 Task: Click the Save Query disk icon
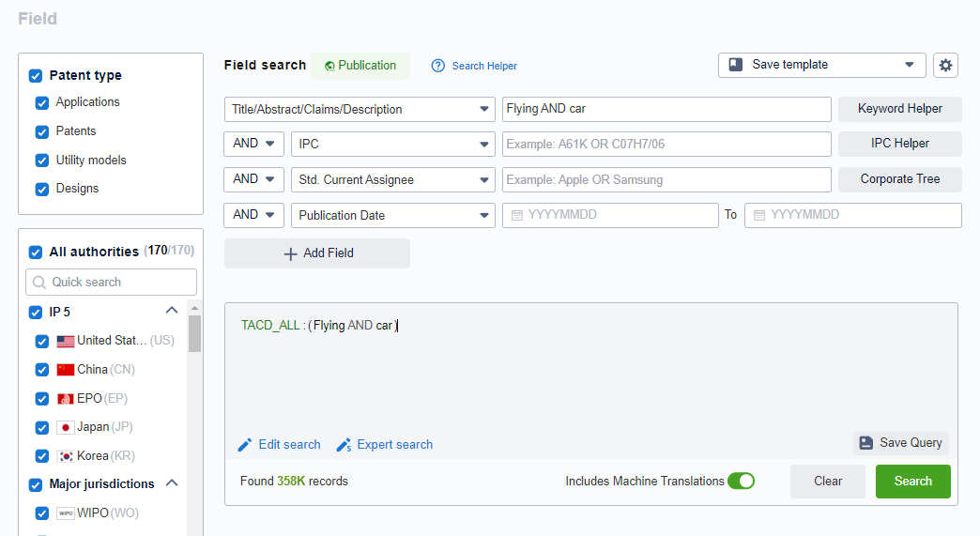(866, 443)
